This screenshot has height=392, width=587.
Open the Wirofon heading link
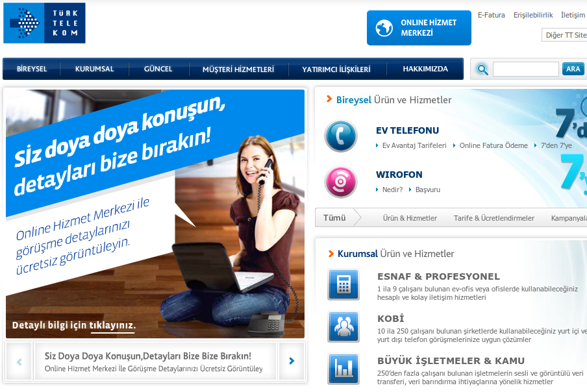pos(399,175)
